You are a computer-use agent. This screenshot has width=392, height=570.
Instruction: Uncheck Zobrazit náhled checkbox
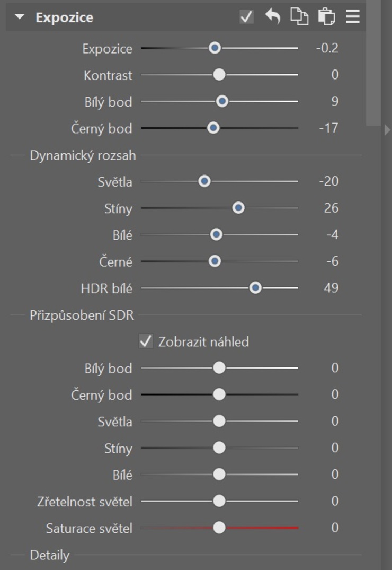146,341
